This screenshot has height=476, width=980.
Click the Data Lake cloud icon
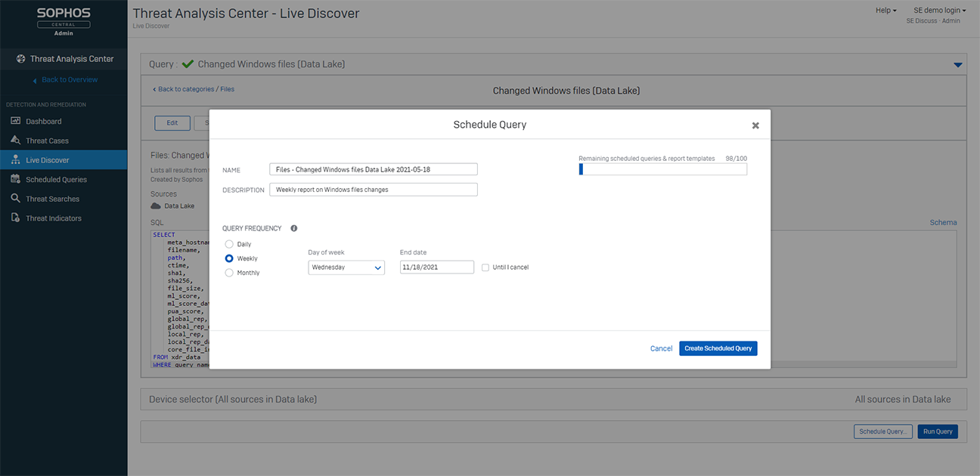tap(156, 206)
